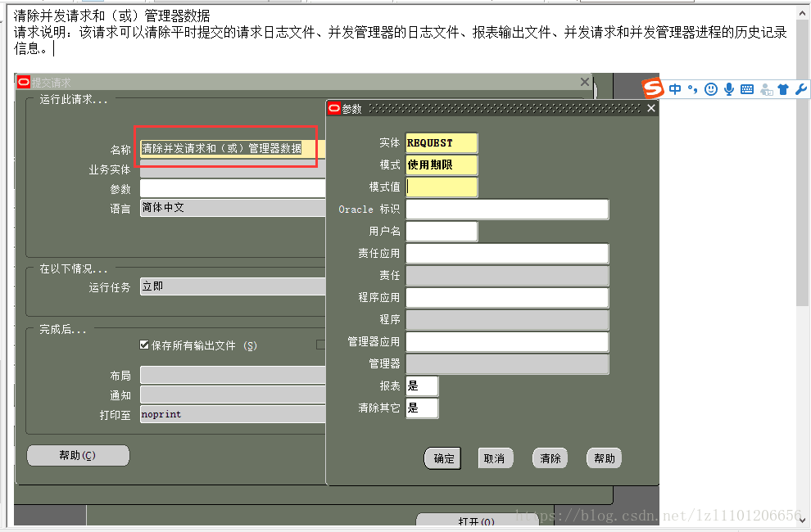Click the Sogou account login icon

[x=767, y=90]
